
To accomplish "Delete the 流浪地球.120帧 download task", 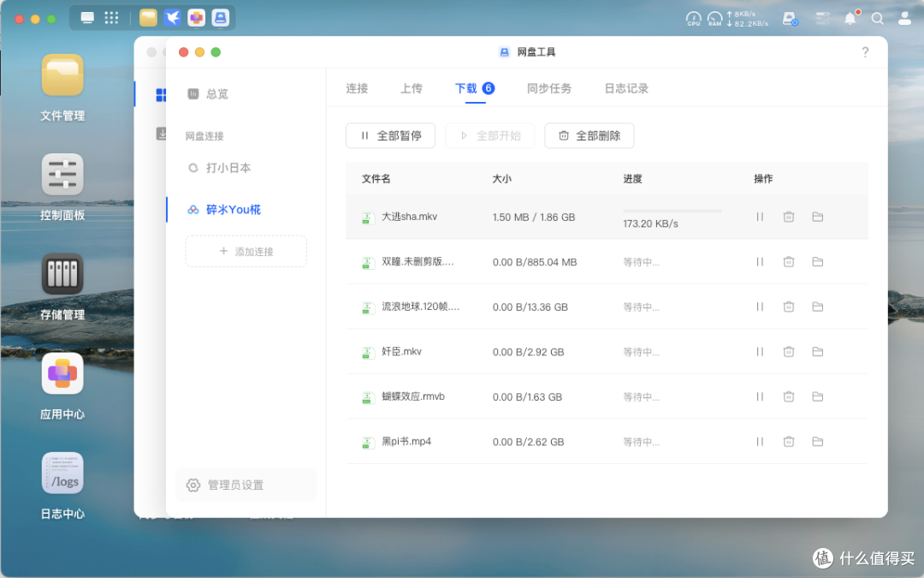I will (789, 307).
